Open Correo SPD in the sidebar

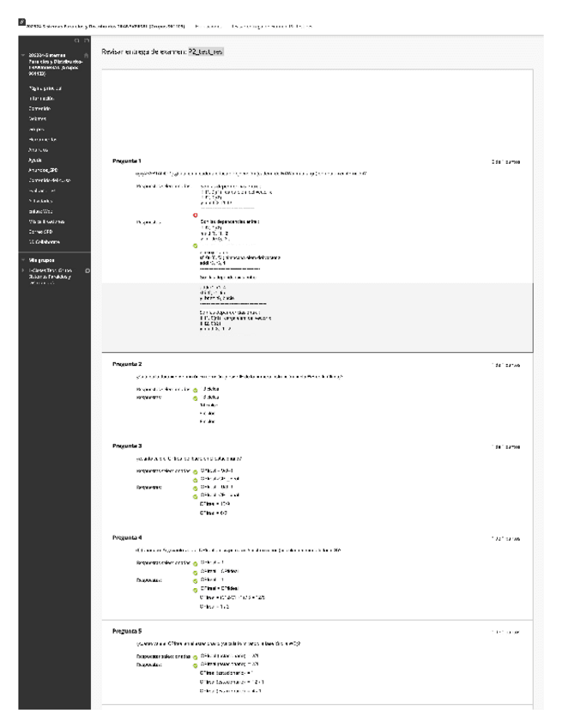(x=41, y=232)
